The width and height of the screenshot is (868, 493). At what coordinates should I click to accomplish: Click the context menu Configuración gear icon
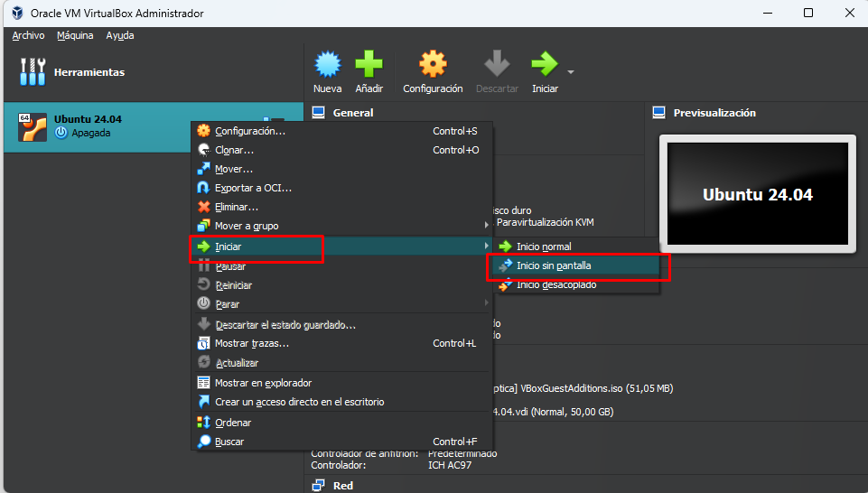point(204,131)
